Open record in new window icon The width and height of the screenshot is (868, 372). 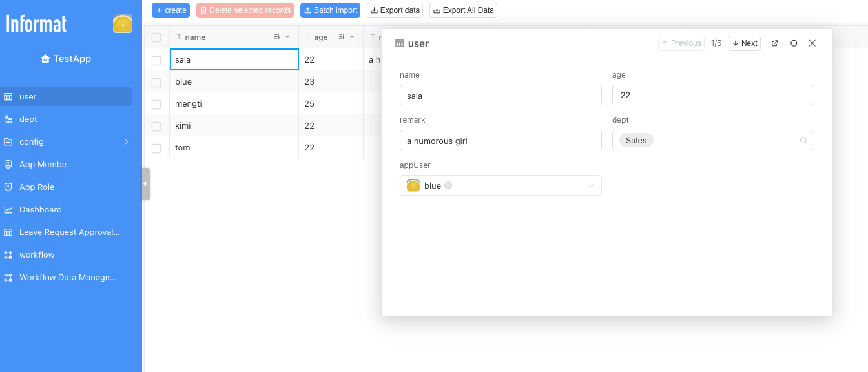pyautogui.click(x=775, y=43)
